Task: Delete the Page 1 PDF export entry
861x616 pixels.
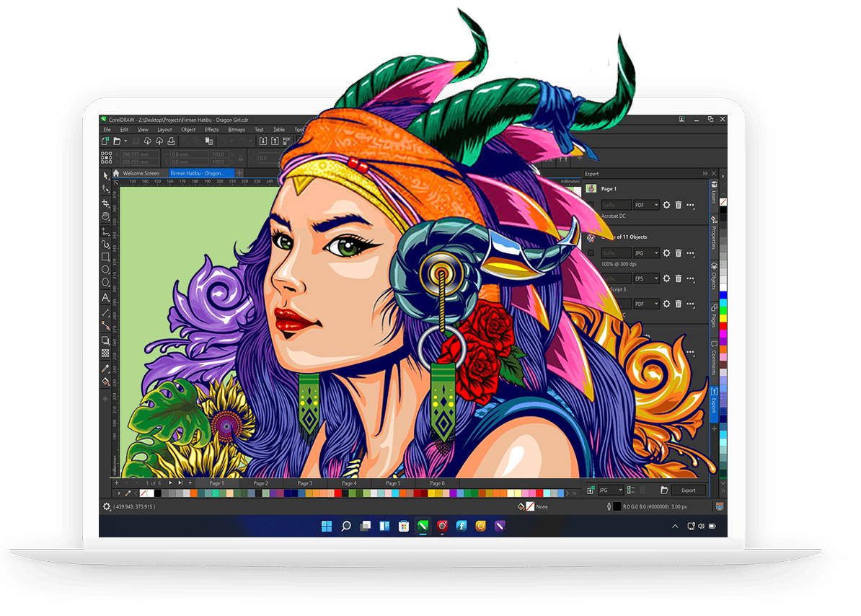Action: click(679, 205)
